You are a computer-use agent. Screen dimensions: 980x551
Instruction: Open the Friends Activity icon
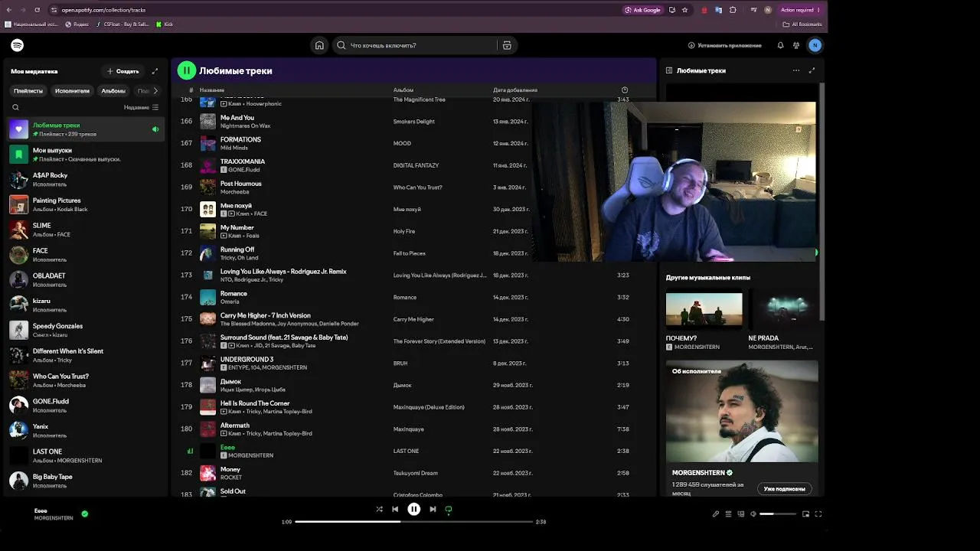point(796,45)
